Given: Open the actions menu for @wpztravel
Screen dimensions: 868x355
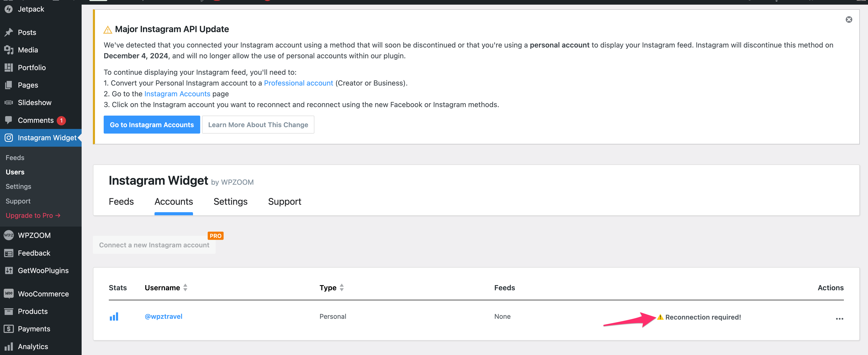Looking at the screenshot, I should point(840,319).
